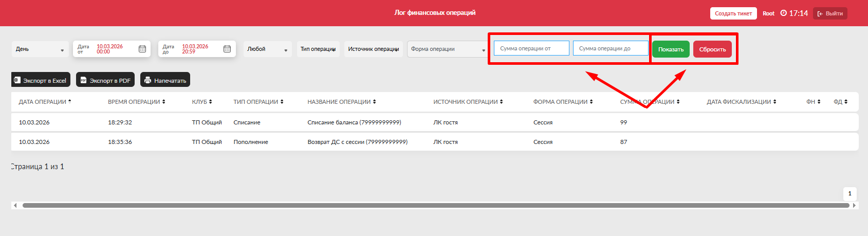The image size is (868, 236).
Task: Focus the Сумма операции от field
Action: point(531,48)
